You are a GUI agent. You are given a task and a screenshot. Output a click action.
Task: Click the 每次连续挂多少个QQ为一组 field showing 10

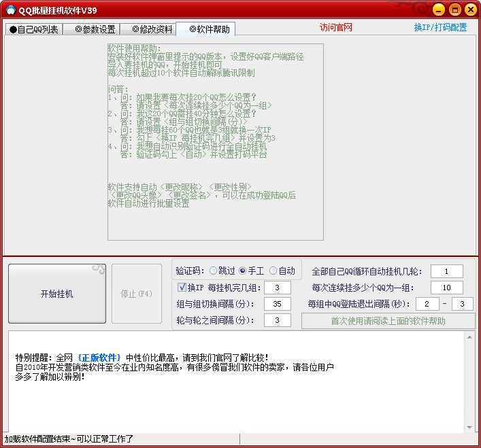(446, 288)
